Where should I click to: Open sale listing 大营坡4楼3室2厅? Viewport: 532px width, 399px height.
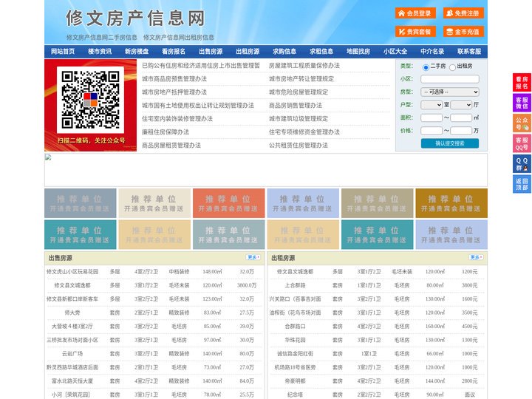[x=72, y=327]
